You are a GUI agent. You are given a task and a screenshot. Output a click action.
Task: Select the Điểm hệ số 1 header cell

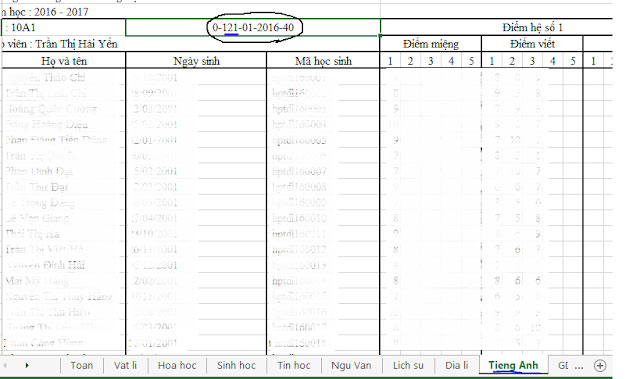click(532, 27)
